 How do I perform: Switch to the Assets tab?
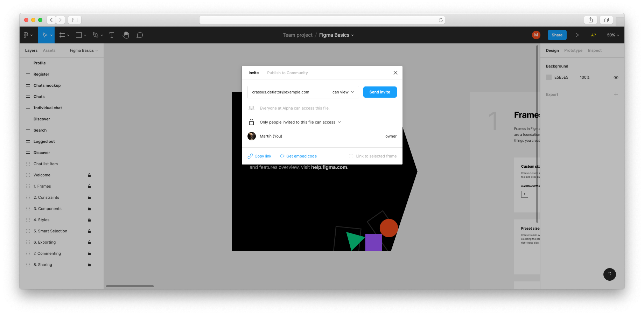(49, 50)
